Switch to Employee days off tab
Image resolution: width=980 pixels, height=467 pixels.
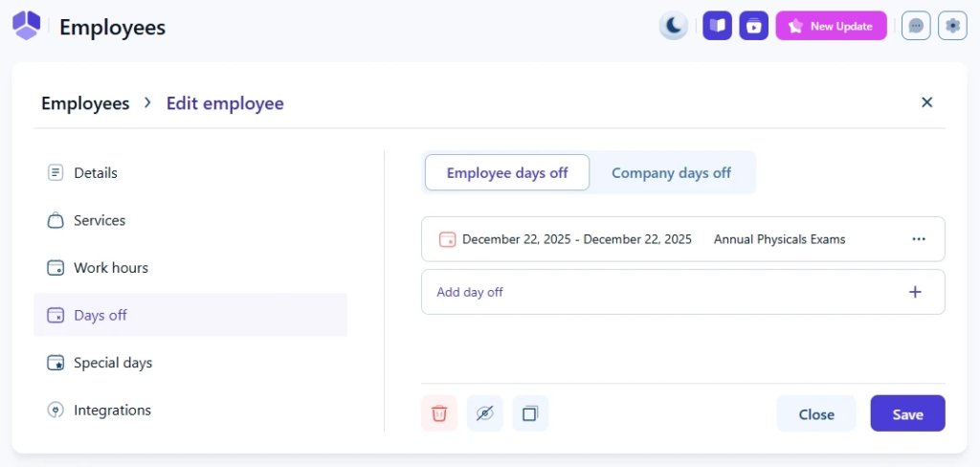pos(507,173)
